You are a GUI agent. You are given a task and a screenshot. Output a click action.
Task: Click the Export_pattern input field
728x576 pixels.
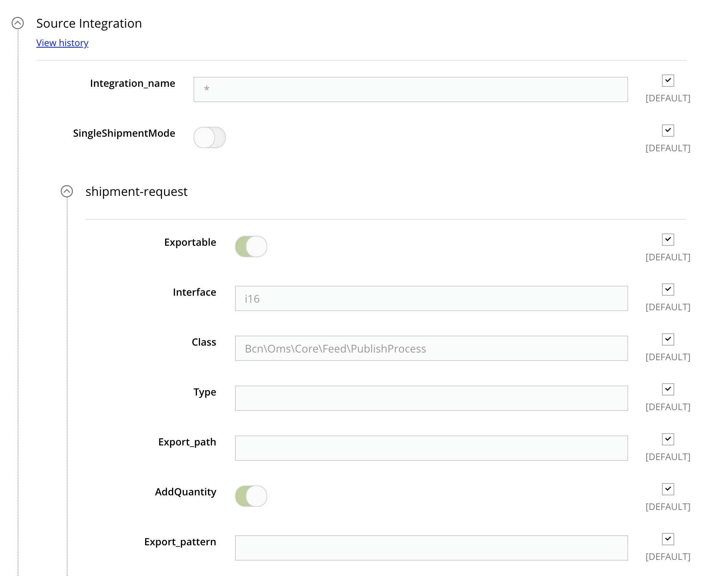[x=431, y=548]
